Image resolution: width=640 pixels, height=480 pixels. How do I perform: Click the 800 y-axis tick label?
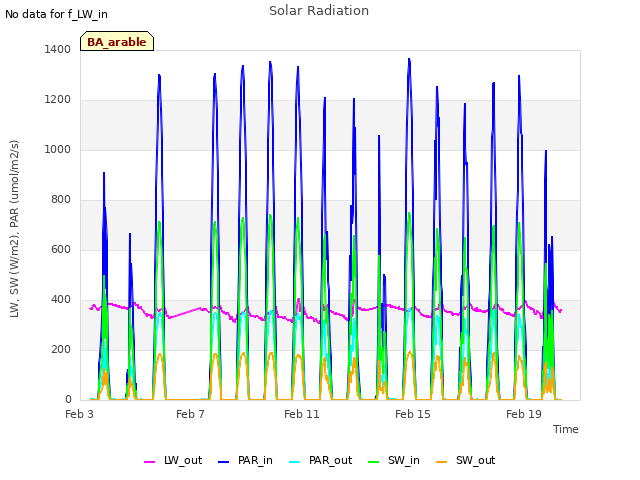[x=61, y=200]
